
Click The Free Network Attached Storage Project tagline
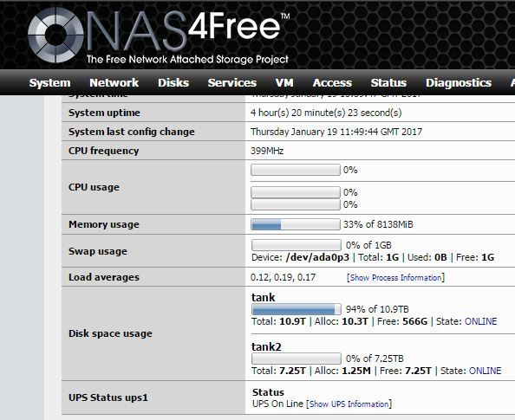click(187, 60)
